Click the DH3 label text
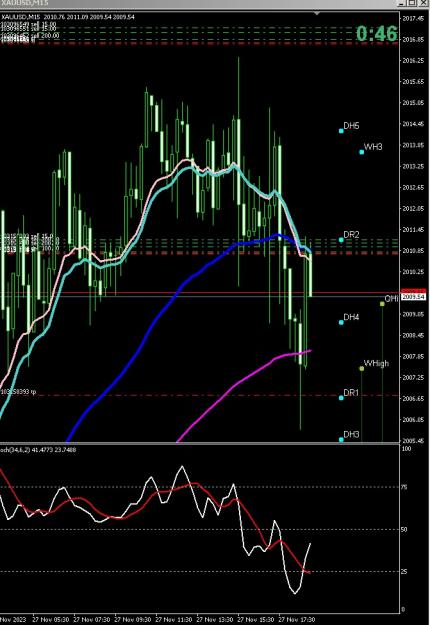 [351, 434]
